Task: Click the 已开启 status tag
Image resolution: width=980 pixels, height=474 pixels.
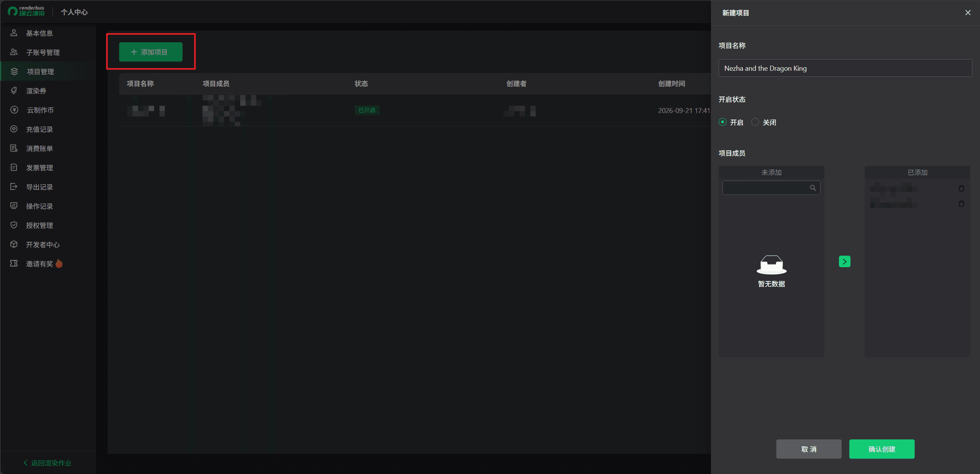Action: tap(367, 110)
